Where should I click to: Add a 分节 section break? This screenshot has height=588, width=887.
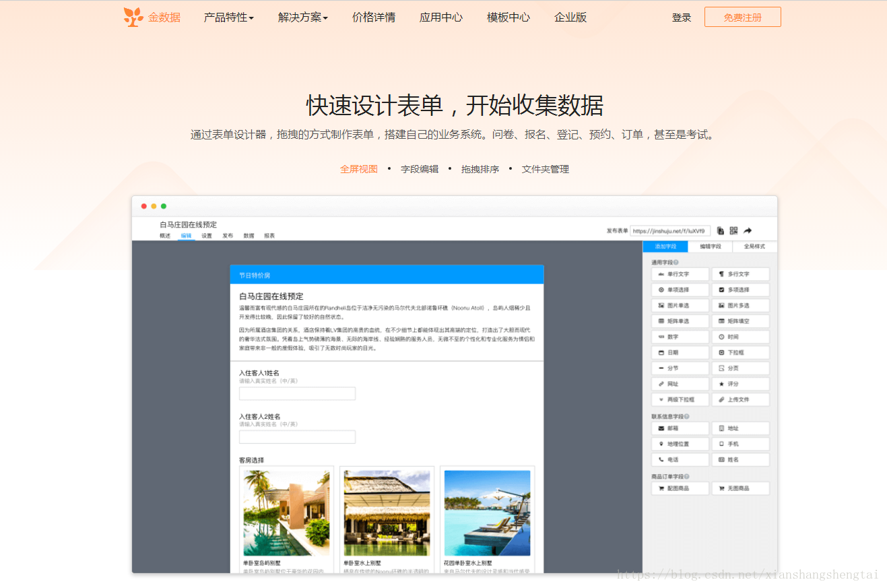(680, 368)
